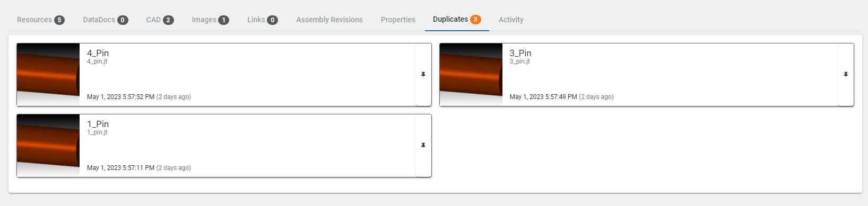Switch to the DataDocs tab
The height and width of the screenshot is (206, 868).
click(106, 20)
